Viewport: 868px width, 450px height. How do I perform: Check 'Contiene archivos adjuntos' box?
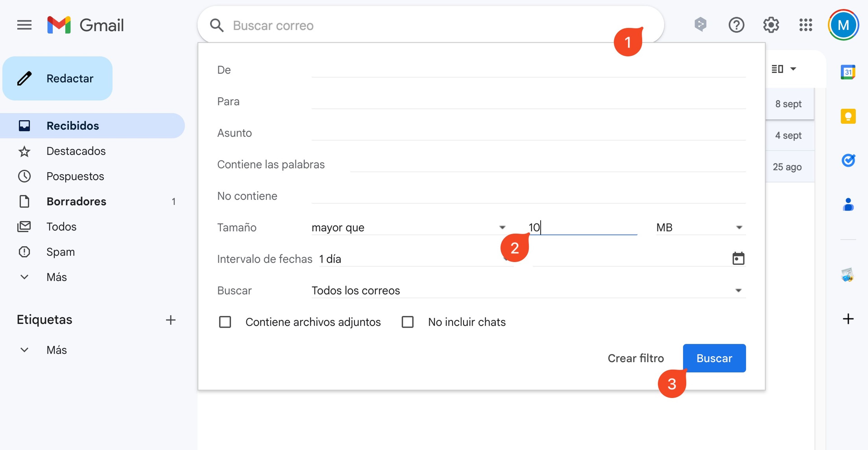click(225, 322)
